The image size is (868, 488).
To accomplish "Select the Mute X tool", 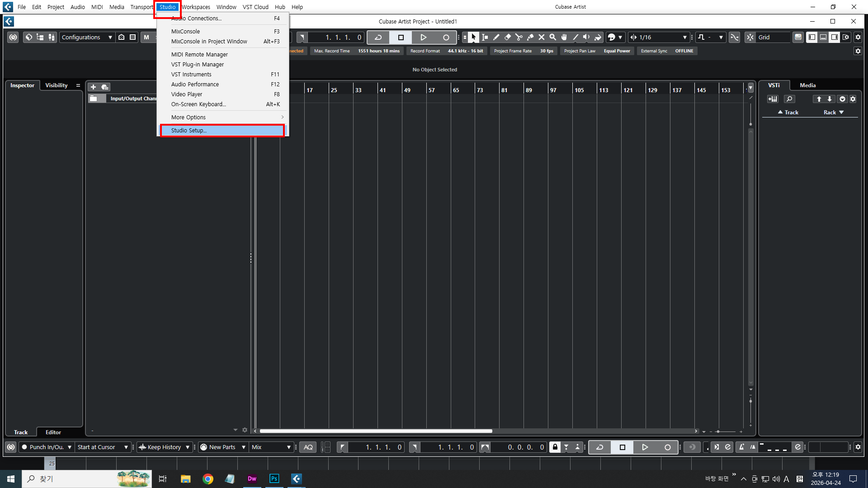I will [541, 37].
